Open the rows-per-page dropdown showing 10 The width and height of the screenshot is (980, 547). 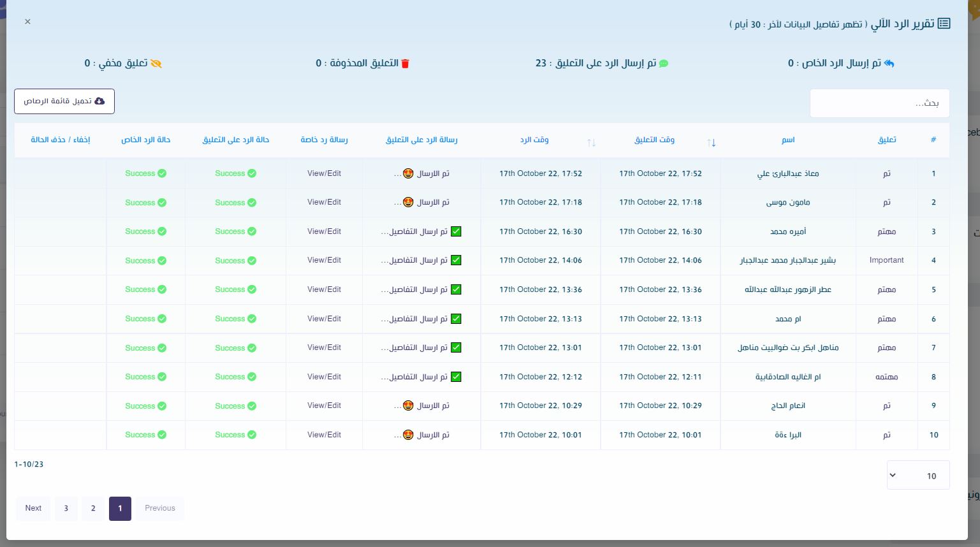(x=918, y=476)
